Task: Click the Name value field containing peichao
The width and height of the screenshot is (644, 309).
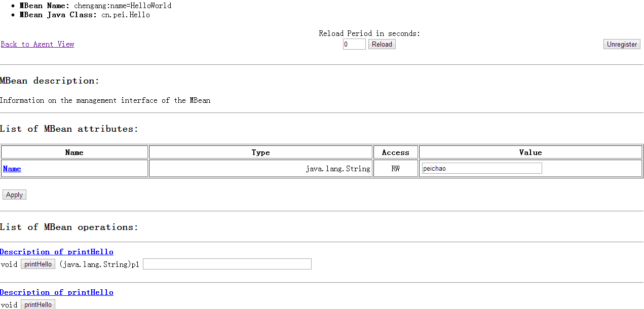Action: pos(481,168)
